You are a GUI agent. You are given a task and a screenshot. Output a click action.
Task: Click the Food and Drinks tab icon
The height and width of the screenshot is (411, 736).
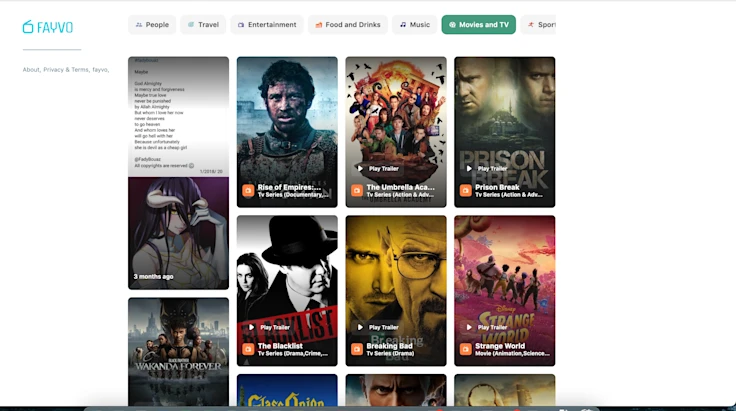click(318, 25)
